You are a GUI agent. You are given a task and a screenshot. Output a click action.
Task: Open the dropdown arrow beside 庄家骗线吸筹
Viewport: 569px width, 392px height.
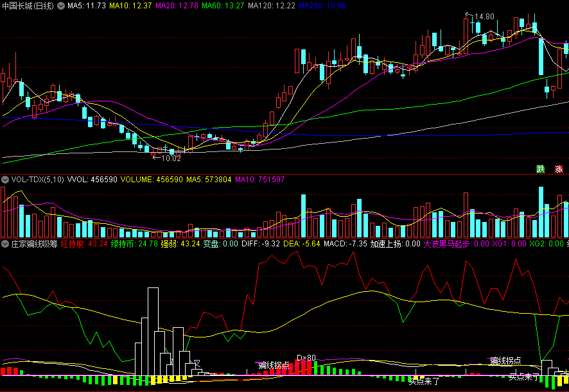point(5,244)
